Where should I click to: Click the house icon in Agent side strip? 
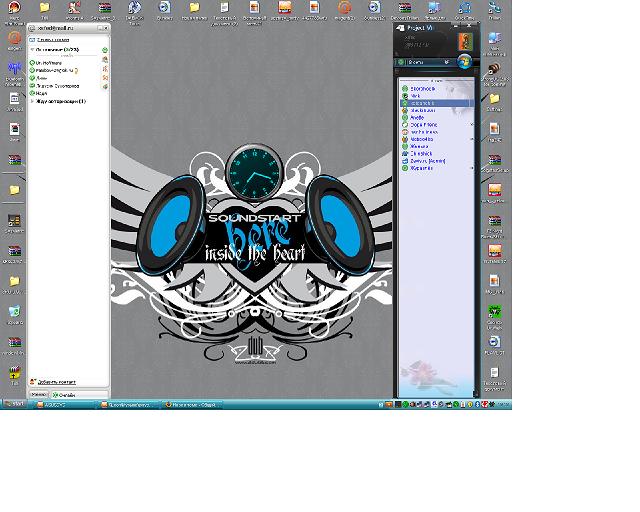pyautogui.click(x=105, y=60)
